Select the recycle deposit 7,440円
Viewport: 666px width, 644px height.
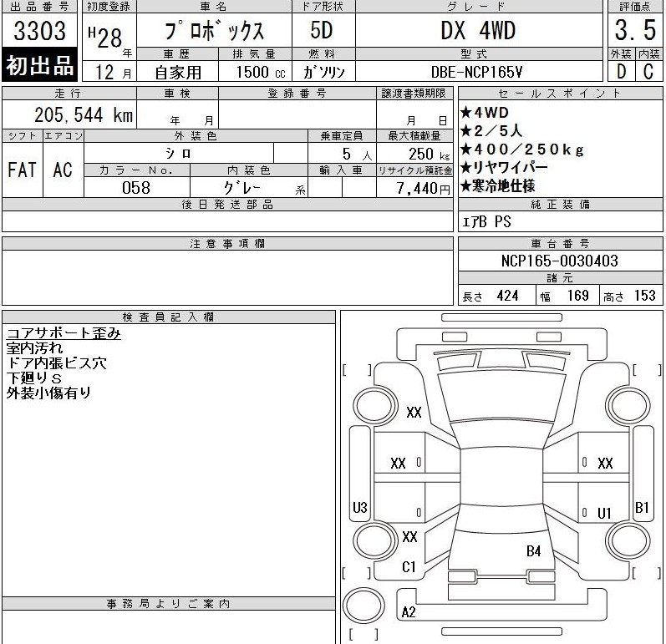[423, 188]
